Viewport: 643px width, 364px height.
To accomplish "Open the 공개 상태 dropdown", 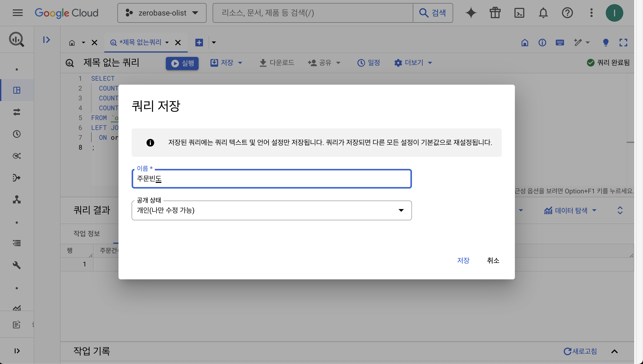I will coord(272,210).
